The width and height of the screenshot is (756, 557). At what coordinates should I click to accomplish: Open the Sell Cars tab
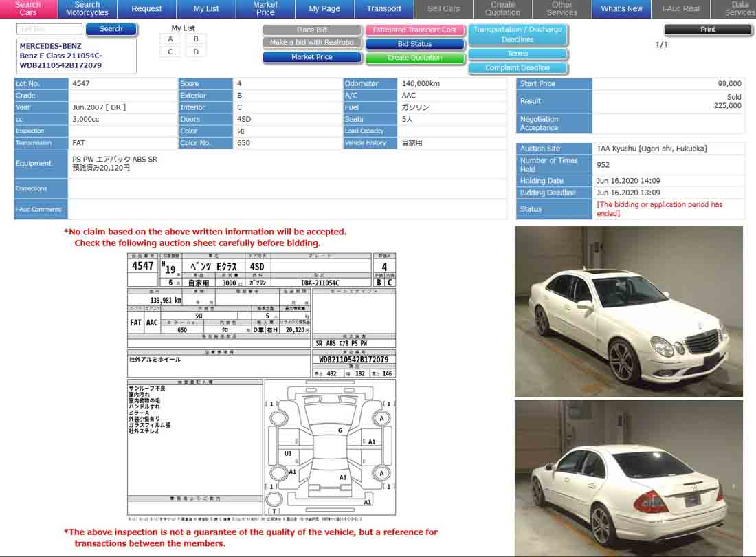443,9
